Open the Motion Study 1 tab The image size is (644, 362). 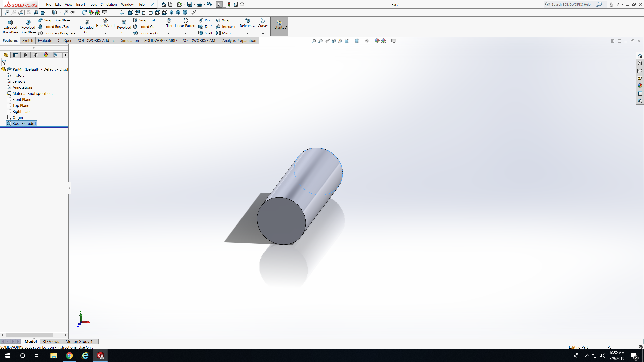pos(79,341)
